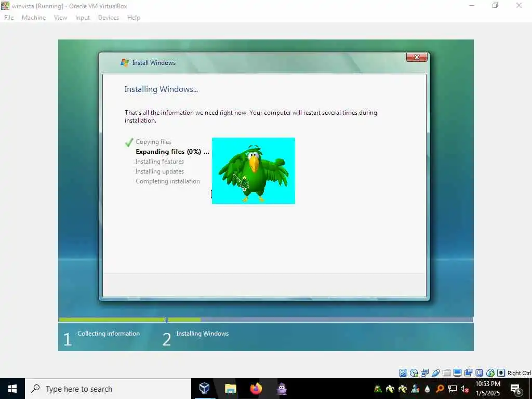Open the purple bird app on taskbar
532x399 pixels.
282,389
